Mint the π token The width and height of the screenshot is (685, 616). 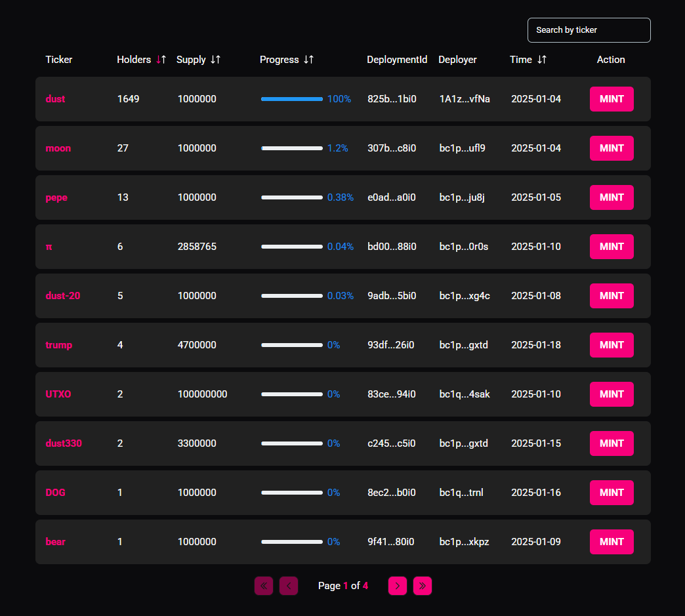tap(612, 247)
